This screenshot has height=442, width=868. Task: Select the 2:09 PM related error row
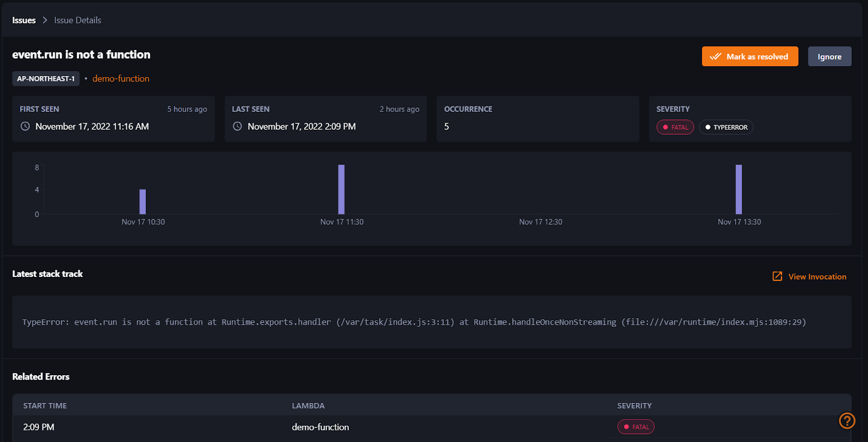(x=320, y=427)
